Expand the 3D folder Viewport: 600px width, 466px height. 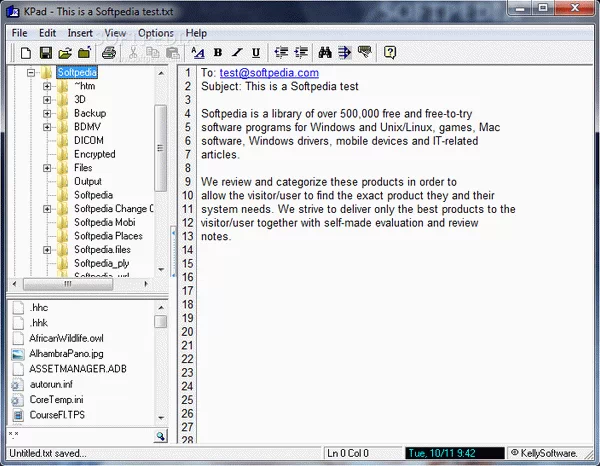click(47, 100)
